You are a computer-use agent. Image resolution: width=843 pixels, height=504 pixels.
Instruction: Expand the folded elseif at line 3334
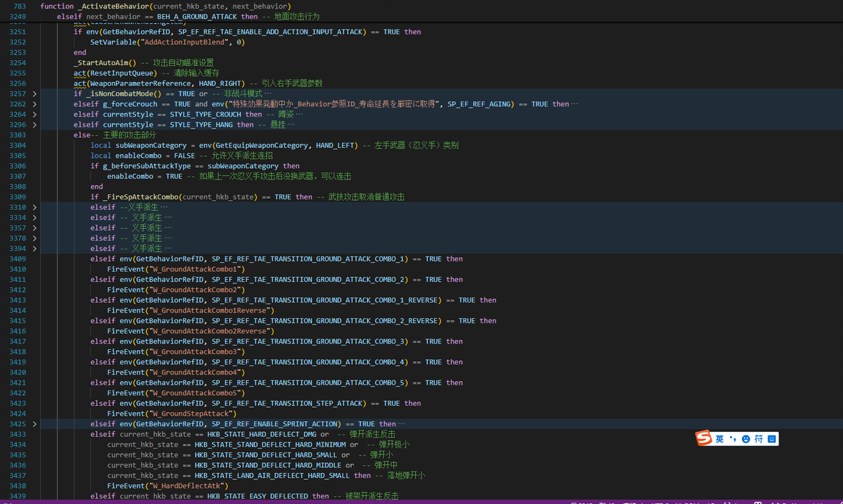click(35, 218)
